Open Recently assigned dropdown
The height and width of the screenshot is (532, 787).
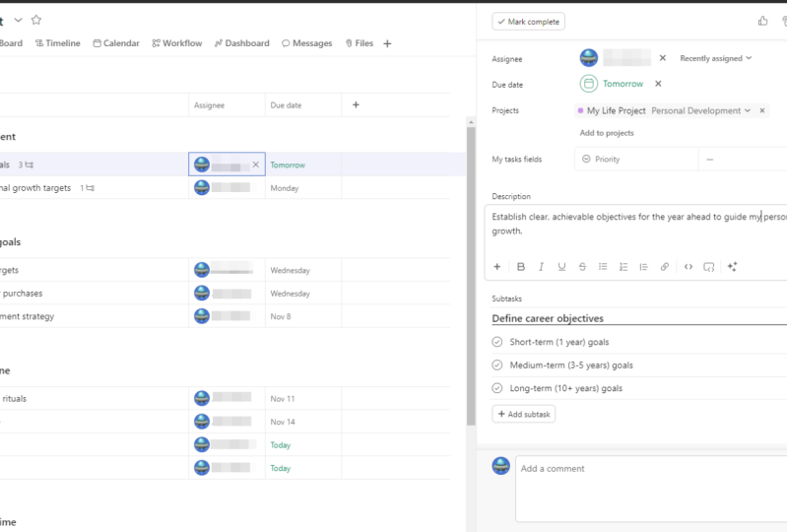click(716, 58)
